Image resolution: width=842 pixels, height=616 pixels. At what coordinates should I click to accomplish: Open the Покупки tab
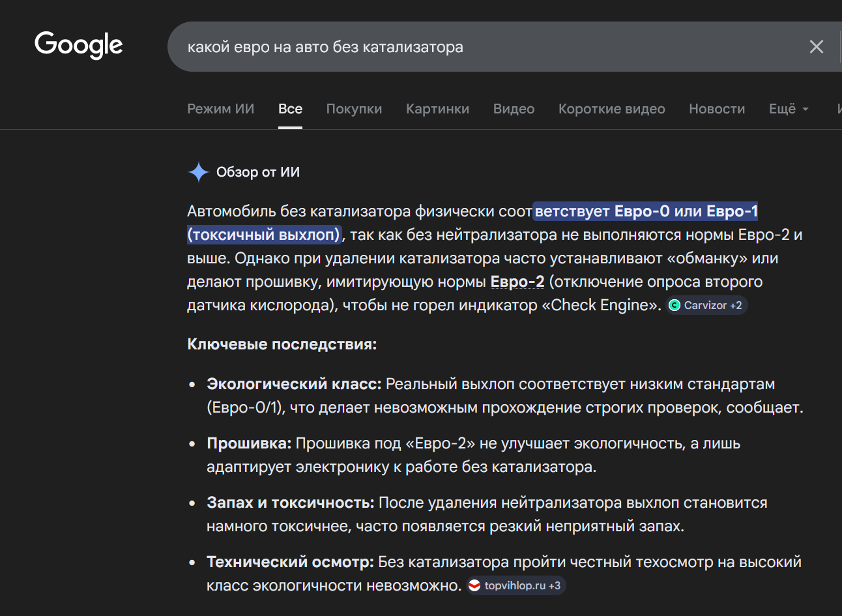click(354, 109)
